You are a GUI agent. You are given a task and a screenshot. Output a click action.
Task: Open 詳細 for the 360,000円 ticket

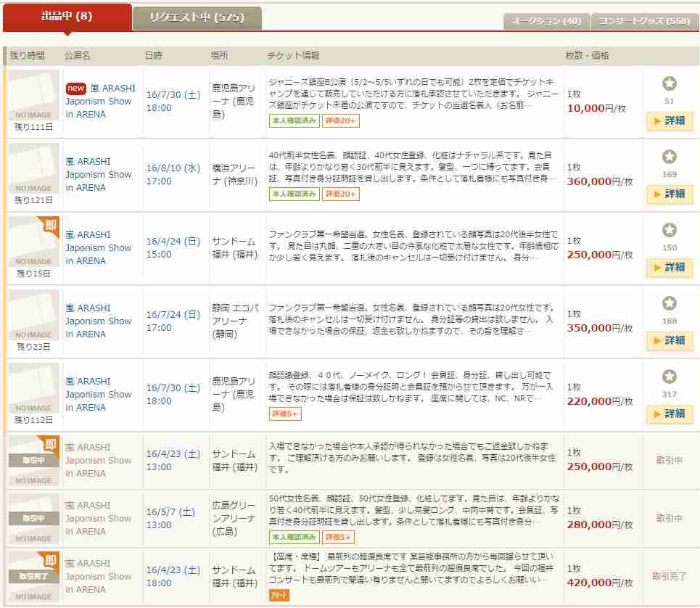point(670,194)
